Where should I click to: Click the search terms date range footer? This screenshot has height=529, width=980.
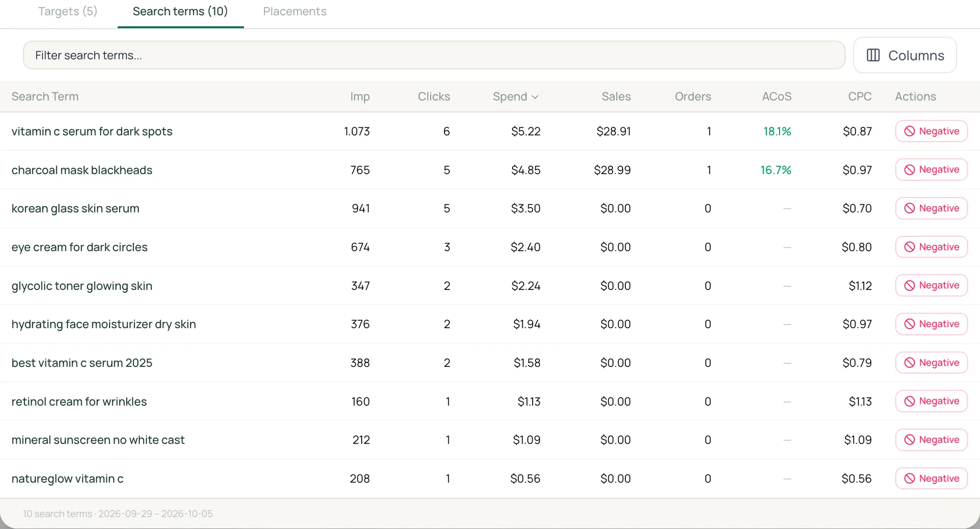(118, 514)
